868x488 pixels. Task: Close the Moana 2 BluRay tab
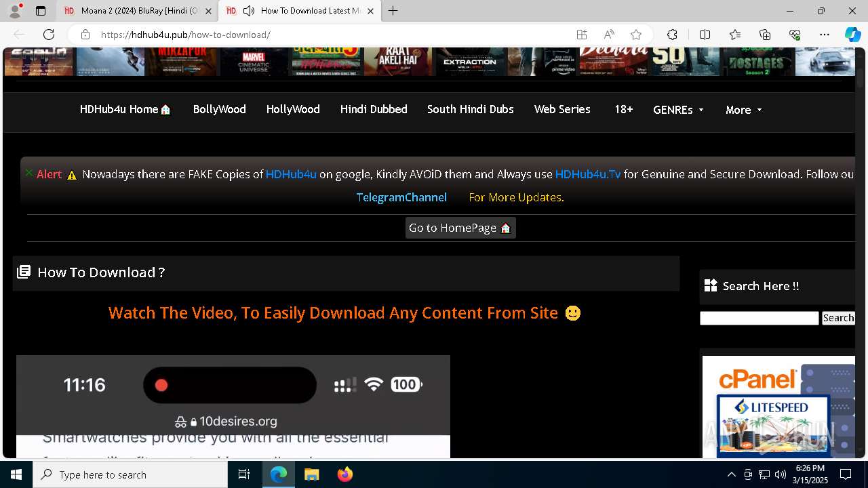[x=208, y=11]
